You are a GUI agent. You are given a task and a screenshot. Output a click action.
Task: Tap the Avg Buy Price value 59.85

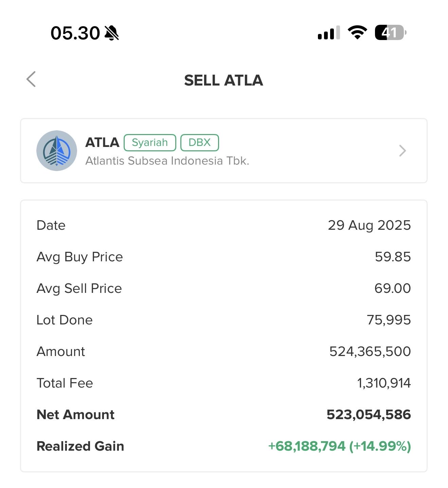pos(393,257)
